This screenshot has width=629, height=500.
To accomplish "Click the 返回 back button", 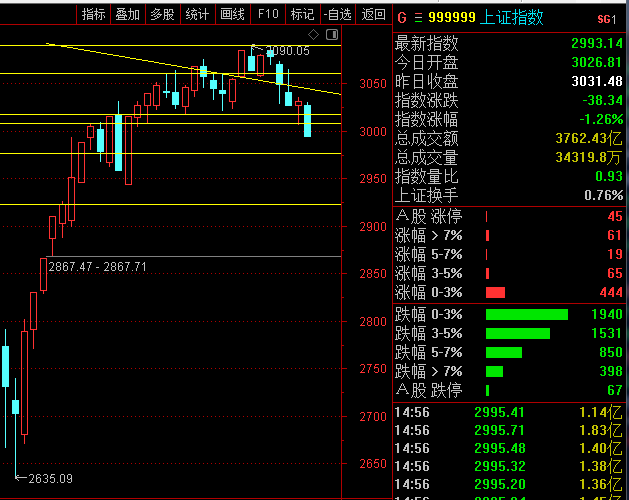I will click(373, 14).
